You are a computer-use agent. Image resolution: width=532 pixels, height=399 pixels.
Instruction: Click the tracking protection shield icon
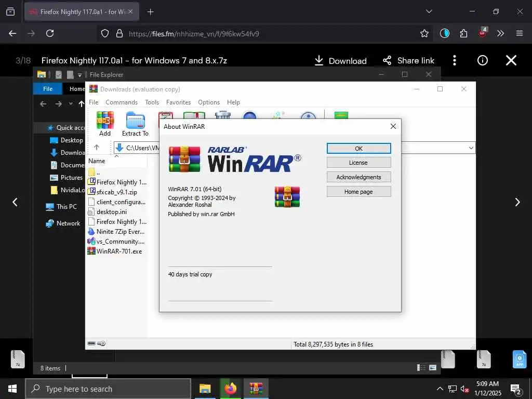point(105,33)
